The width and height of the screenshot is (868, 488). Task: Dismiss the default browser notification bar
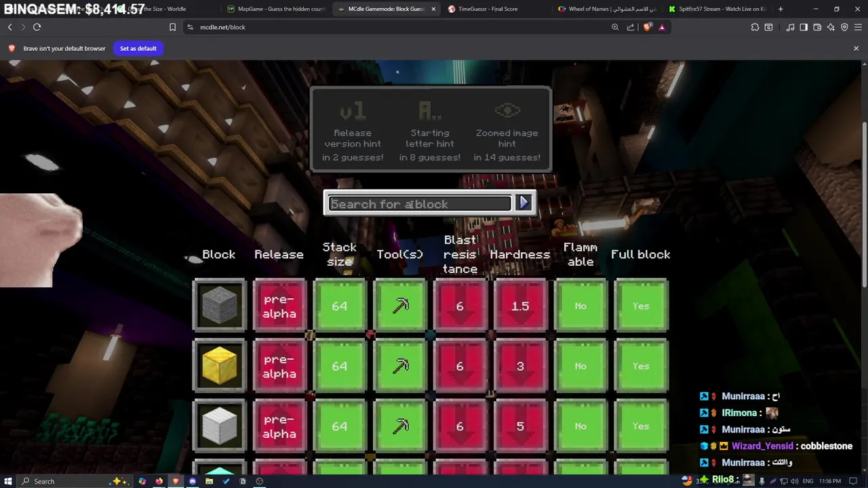[856, 48]
